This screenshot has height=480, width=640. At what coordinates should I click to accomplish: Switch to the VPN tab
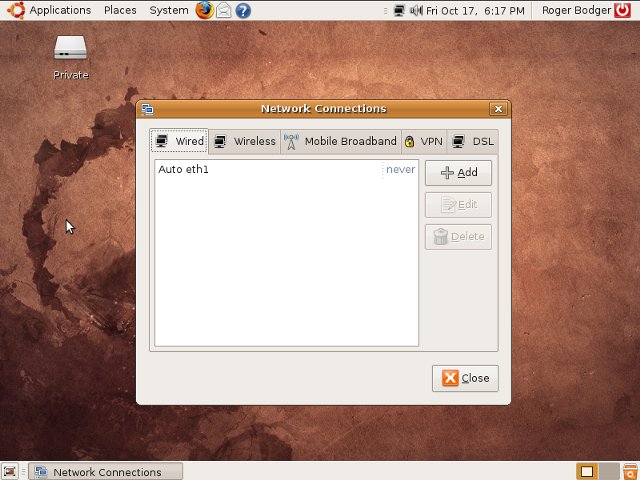(424, 142)
